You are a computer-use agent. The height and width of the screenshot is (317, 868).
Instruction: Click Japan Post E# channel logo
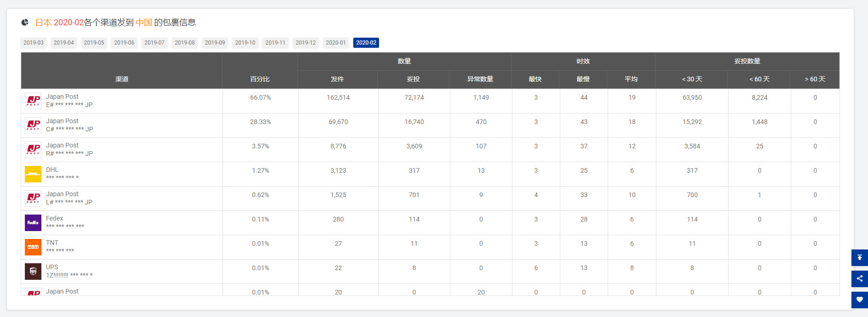tap(33, 101)
